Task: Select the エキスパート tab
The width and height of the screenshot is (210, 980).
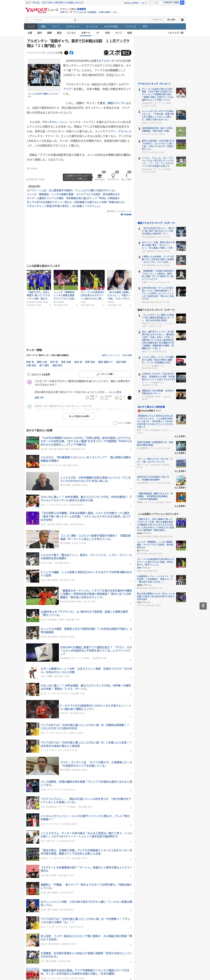Action: tap(72, 27)
